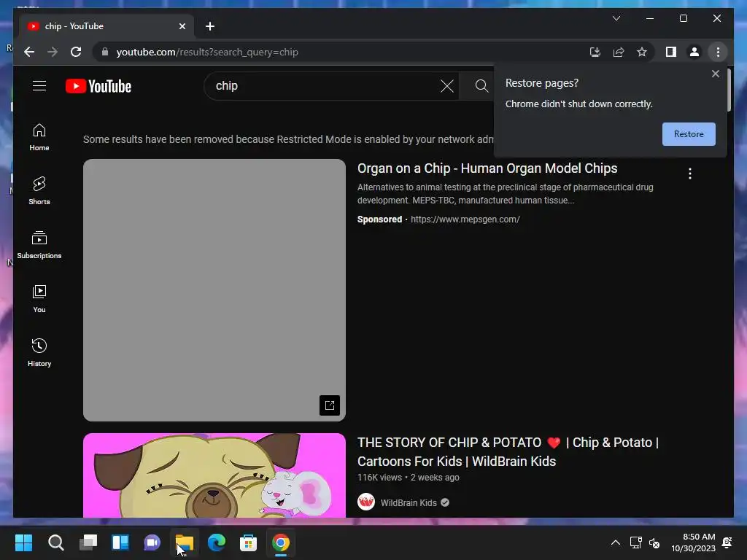Open Chrome side panel
Screen dimensions: 747x560
click(671, 52)
